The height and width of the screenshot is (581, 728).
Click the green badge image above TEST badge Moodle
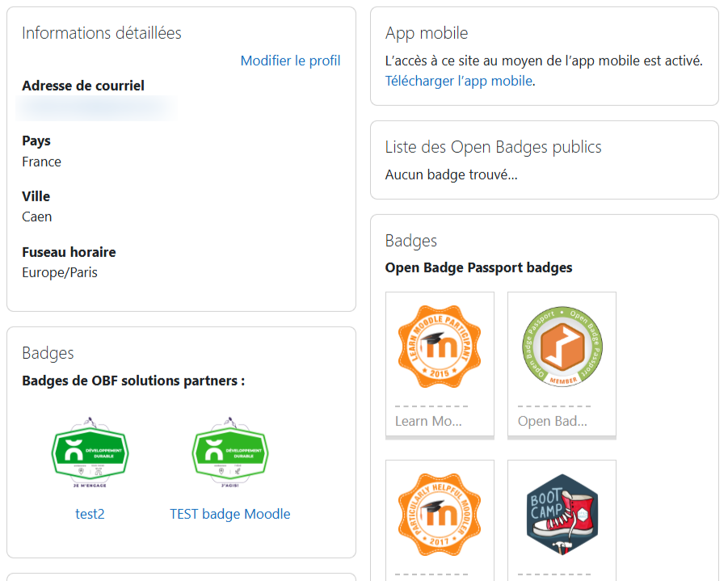(x=230, y=453)
